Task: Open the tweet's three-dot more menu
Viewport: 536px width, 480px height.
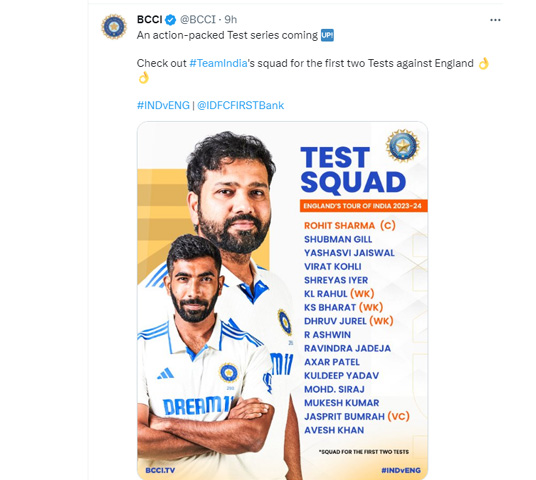Action: pos(495,20)
